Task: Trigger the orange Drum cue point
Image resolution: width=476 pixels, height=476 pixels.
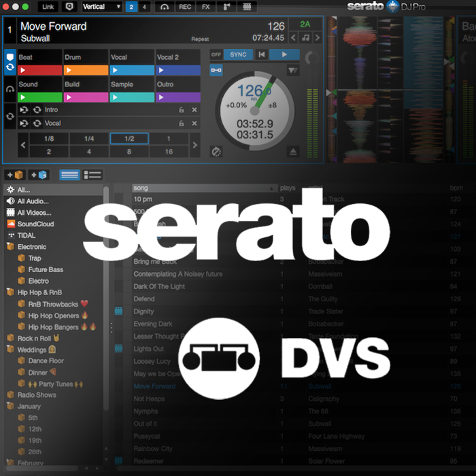Action: [86, 70]
